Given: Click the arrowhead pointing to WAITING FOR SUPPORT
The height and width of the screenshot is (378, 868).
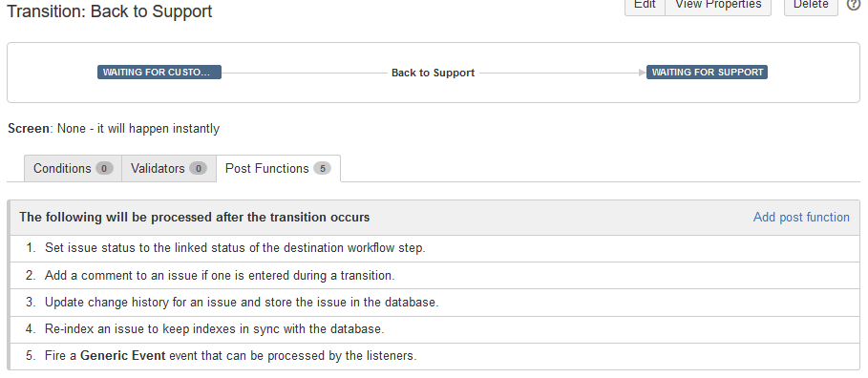Looking at the screenshot, I should click(642, 72).
